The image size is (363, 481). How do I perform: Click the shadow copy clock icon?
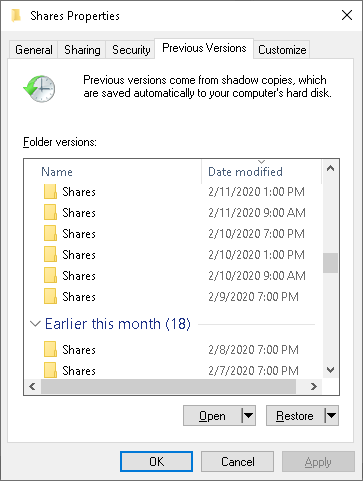click(x=39, y=88)
